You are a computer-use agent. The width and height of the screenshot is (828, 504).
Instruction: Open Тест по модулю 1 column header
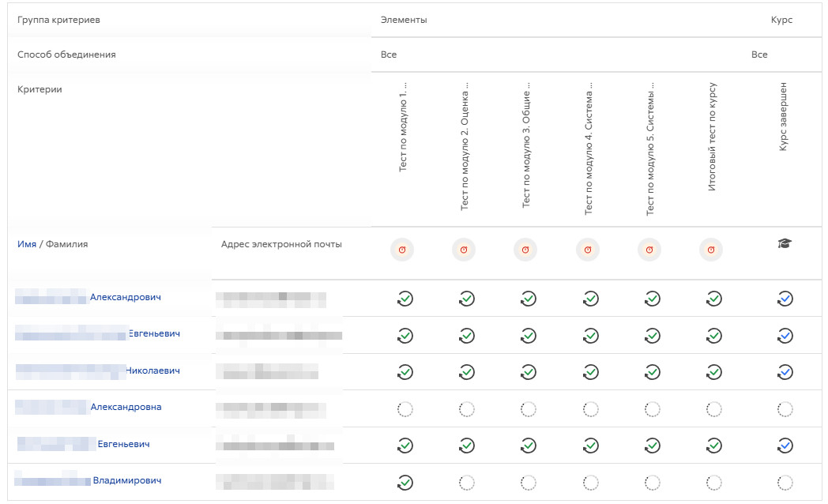point(403,126)
